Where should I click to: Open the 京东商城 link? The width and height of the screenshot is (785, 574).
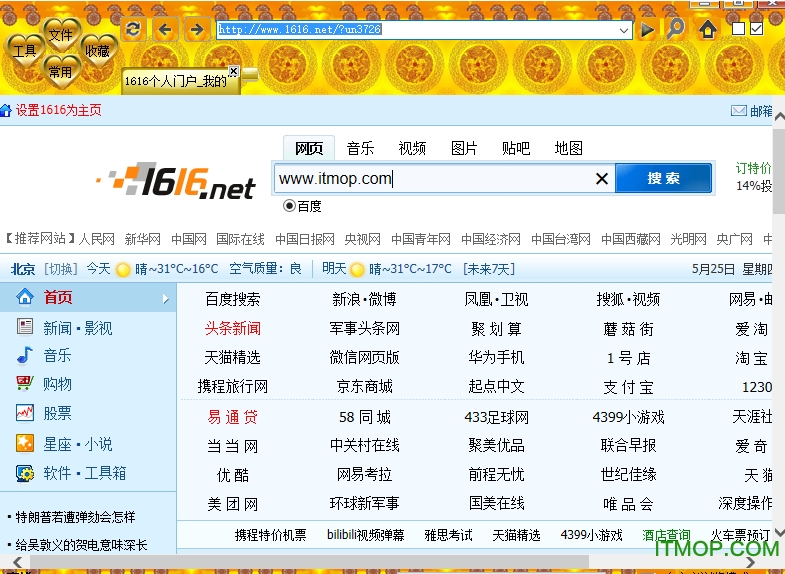pos(364,386)
